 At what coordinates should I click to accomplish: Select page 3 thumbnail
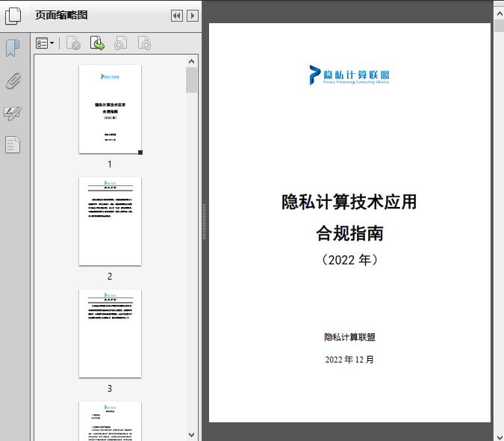110,333
